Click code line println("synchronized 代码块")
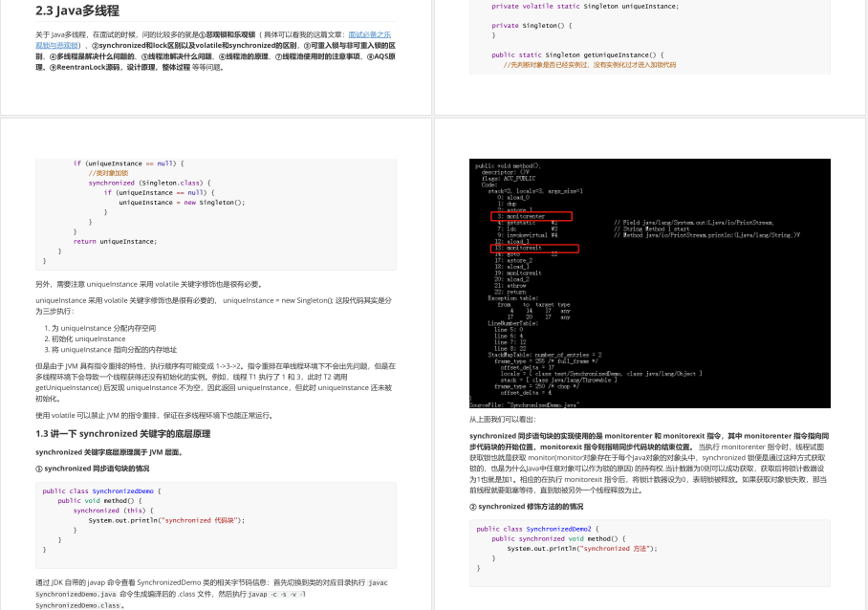 pos(166,520)
